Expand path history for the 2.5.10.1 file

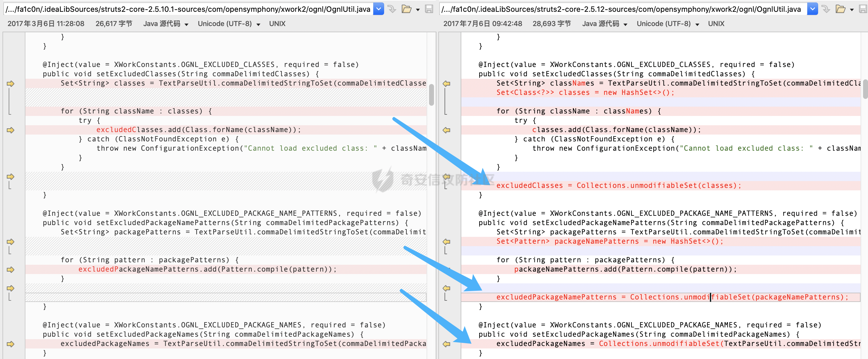379,9
